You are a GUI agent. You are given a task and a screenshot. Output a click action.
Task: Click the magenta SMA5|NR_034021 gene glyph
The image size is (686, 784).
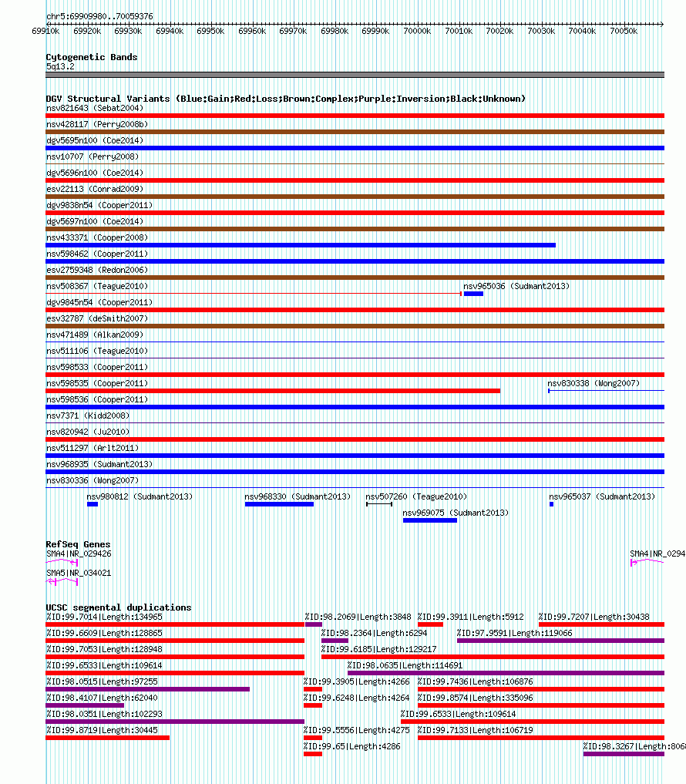coord(62,581)
